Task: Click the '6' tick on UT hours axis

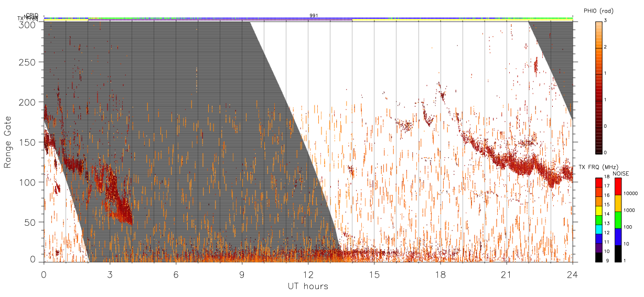Action: pos(176,274)
